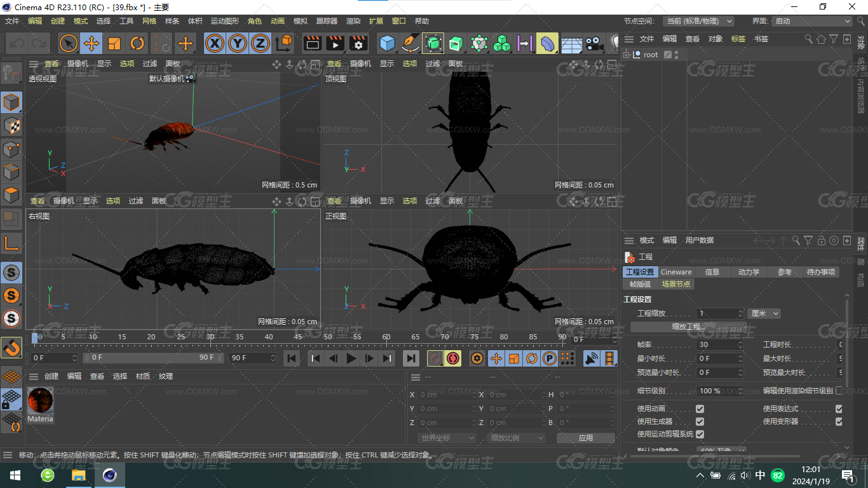Open 界面 layout dropdown 启动

pyautogui.click(x=811, y=21)
